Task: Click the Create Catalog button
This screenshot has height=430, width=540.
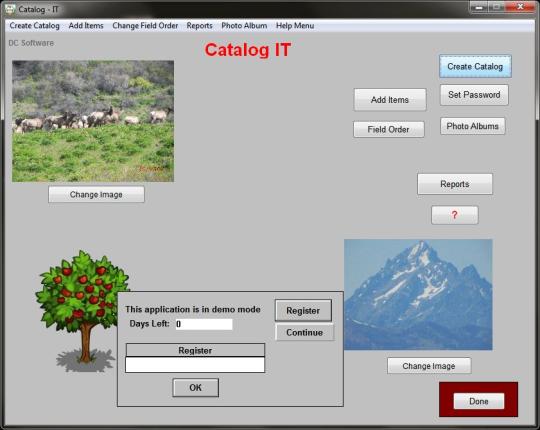Action: pos(475,66)
